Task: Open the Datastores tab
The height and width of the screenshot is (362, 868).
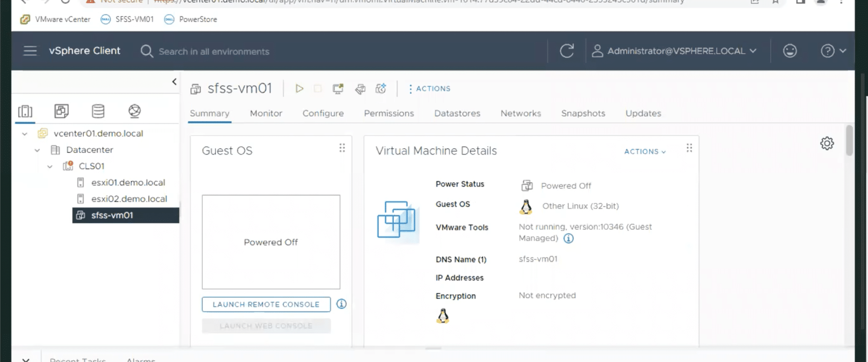Action: [457, 114]
